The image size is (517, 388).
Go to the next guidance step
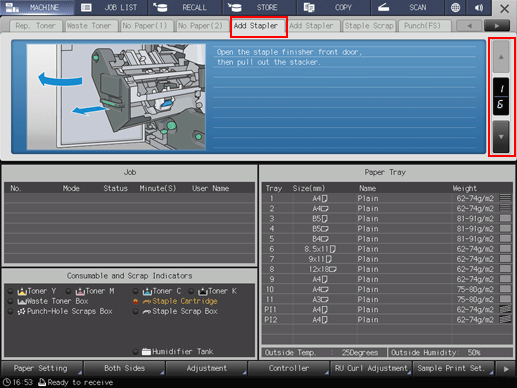tap(501, 137)
